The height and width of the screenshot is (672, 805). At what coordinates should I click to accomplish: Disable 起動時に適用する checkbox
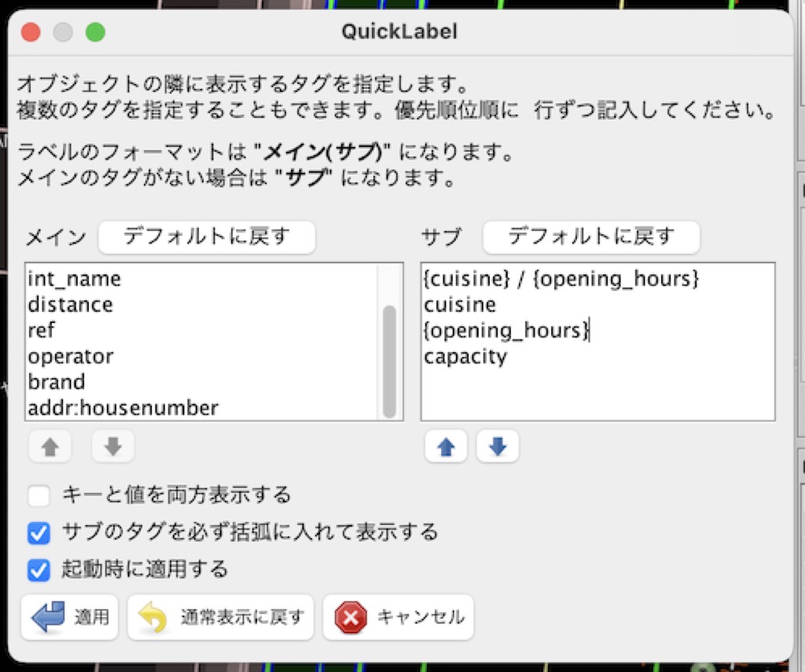pyautogui.click(x=39, y=569)
